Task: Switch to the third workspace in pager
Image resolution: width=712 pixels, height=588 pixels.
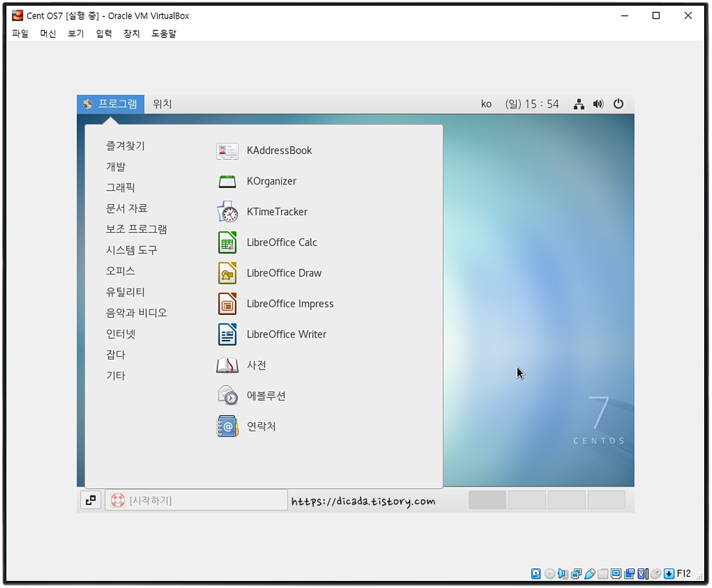Action: [x=566, y=500]
